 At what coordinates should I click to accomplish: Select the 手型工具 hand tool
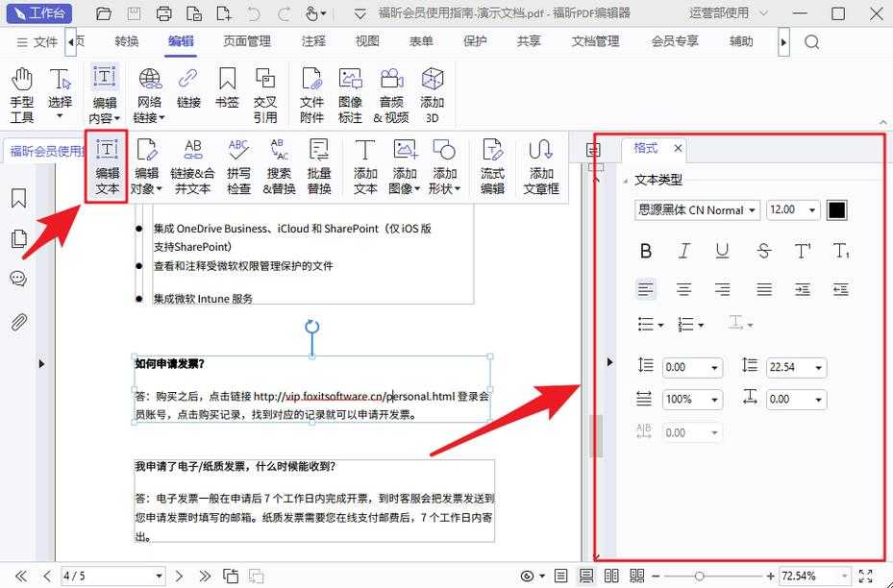pos(21,90)
